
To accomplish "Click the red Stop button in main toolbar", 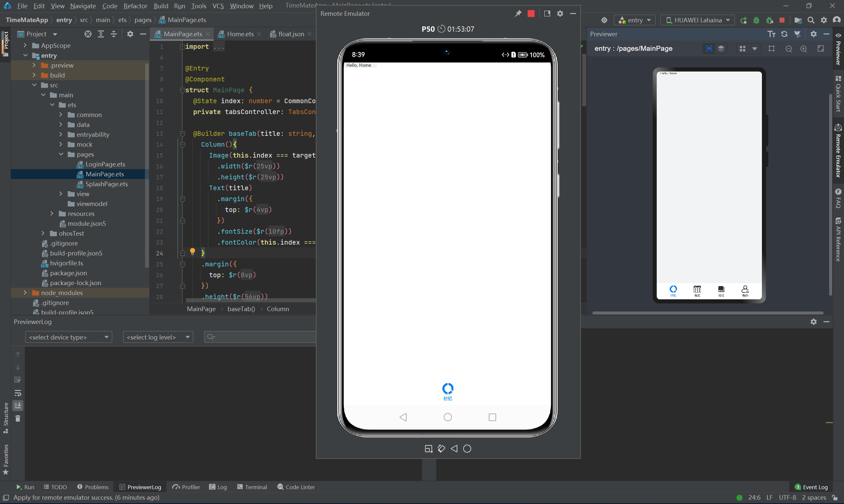I will [x=782, y=20].
